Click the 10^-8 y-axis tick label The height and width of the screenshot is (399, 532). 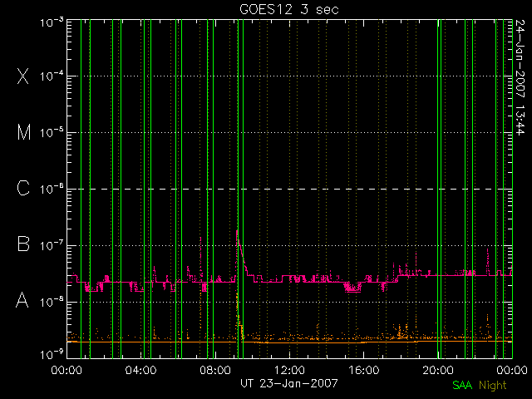pyautogui.click(x=52, y=302)
